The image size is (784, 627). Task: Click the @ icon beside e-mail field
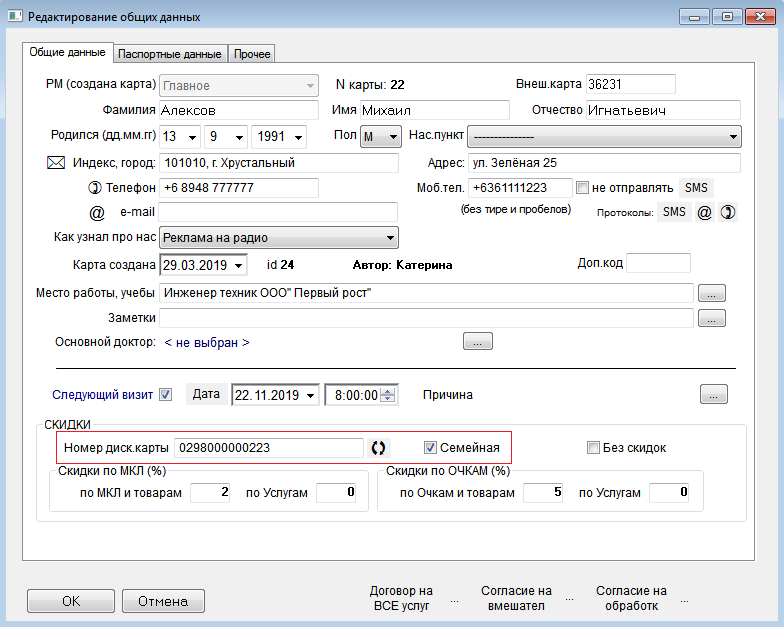[x=97, y=212]
